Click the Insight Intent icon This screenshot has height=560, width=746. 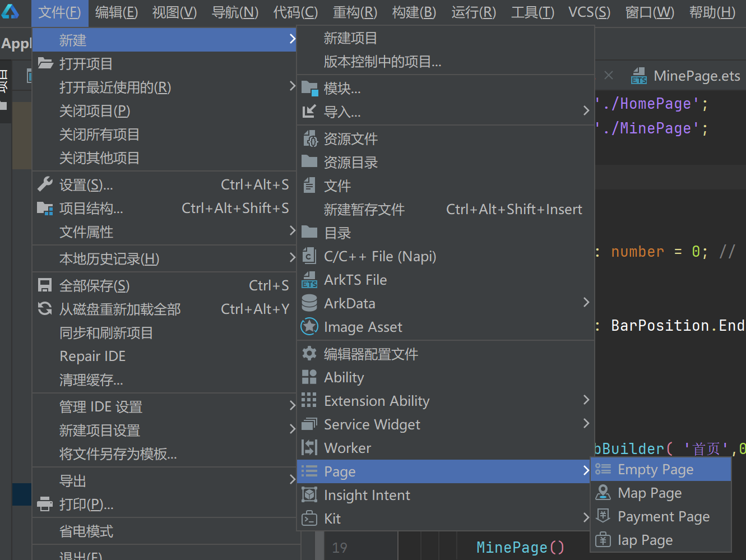(x=309, y=494)
